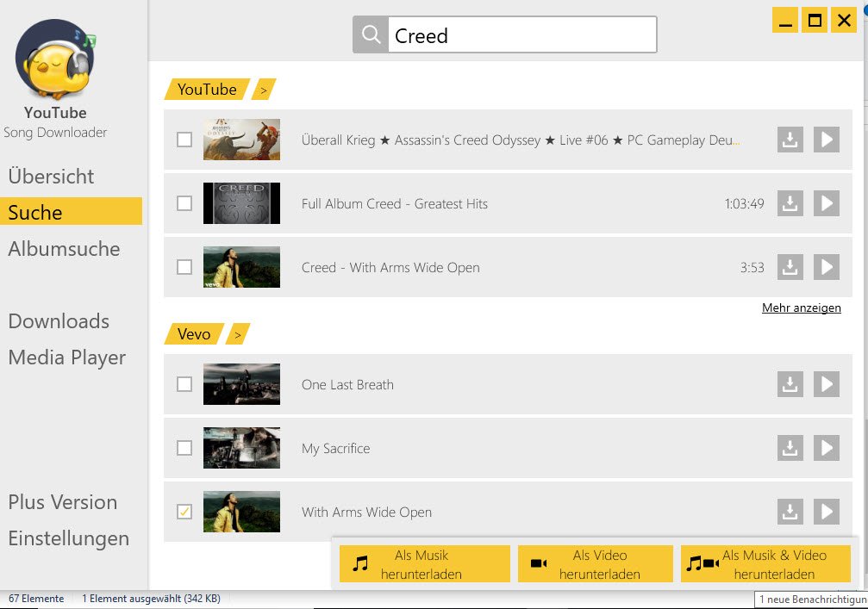This screenshot has width=868, height=609.
Task: Click the One Last Breath title text
Action: click(x=347, y=384)
